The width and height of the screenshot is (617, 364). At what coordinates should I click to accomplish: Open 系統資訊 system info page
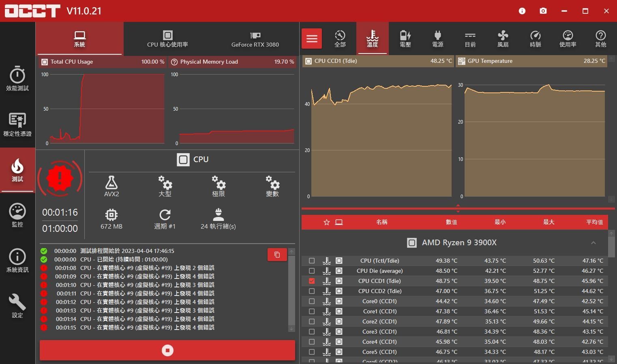click(17, 260)
